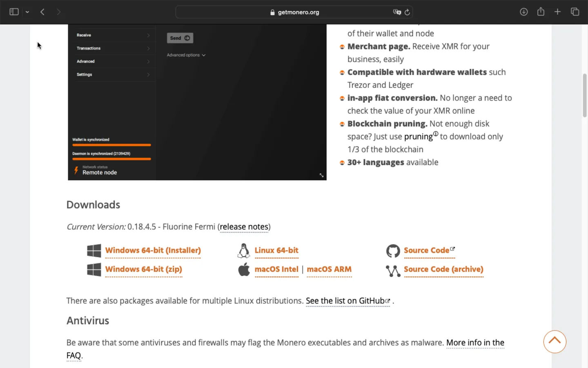
Task: Click the git branch icon by archive
Action: click(393, 271)
